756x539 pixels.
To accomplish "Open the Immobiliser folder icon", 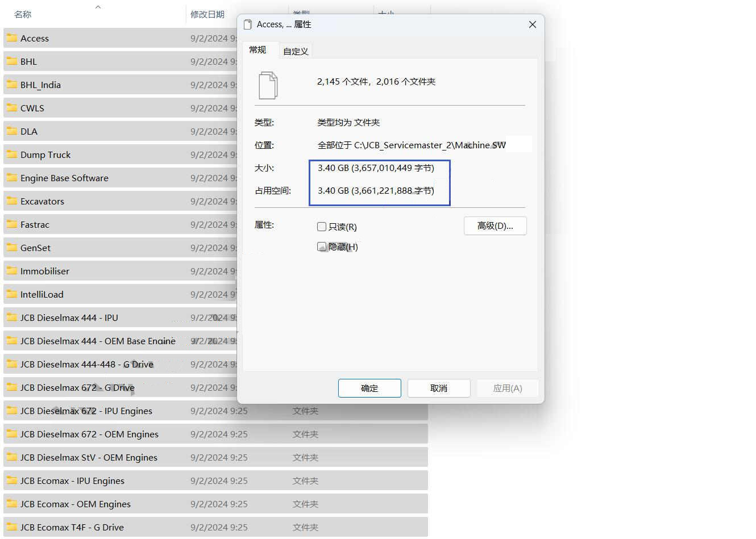I will tap(12, 271).
